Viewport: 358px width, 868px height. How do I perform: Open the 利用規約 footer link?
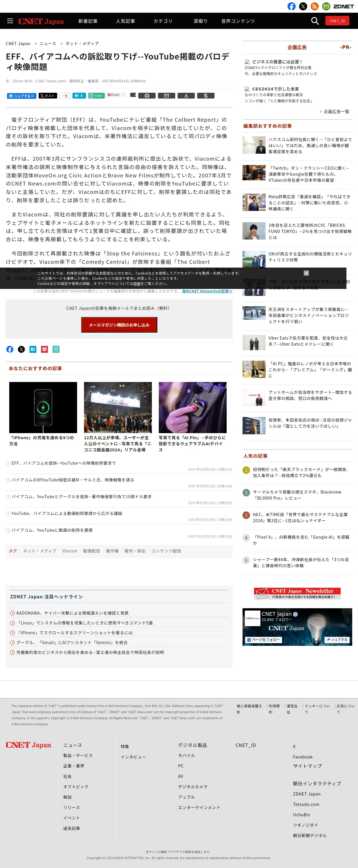tap(274, 709)
